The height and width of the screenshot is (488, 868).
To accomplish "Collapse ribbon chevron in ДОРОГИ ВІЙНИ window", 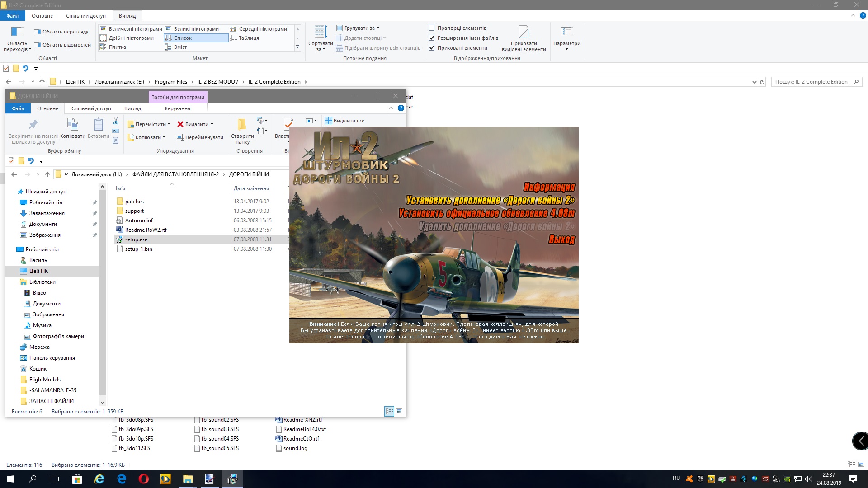I will (391, 108).
